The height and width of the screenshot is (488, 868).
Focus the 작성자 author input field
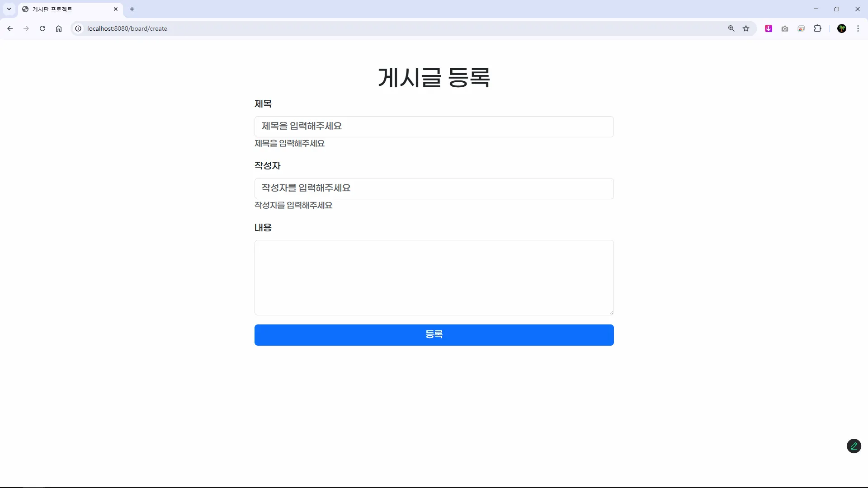pos(434,188)
